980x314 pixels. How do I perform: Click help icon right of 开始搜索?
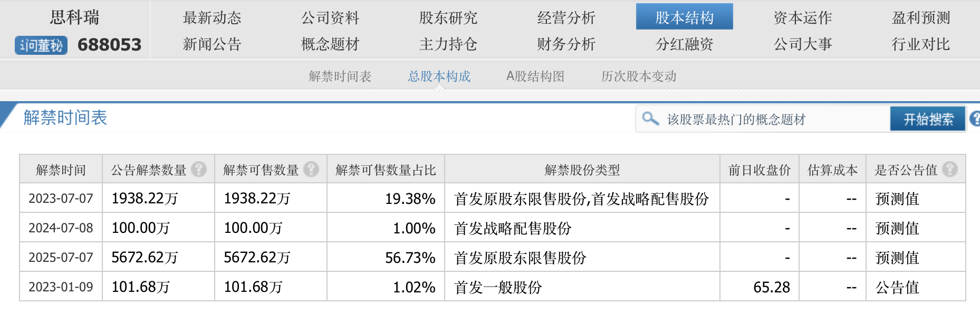(x=975, y=119)
